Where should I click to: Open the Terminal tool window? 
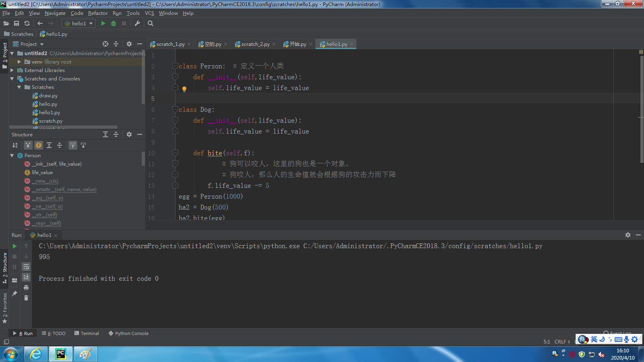(x=87, y=333)
